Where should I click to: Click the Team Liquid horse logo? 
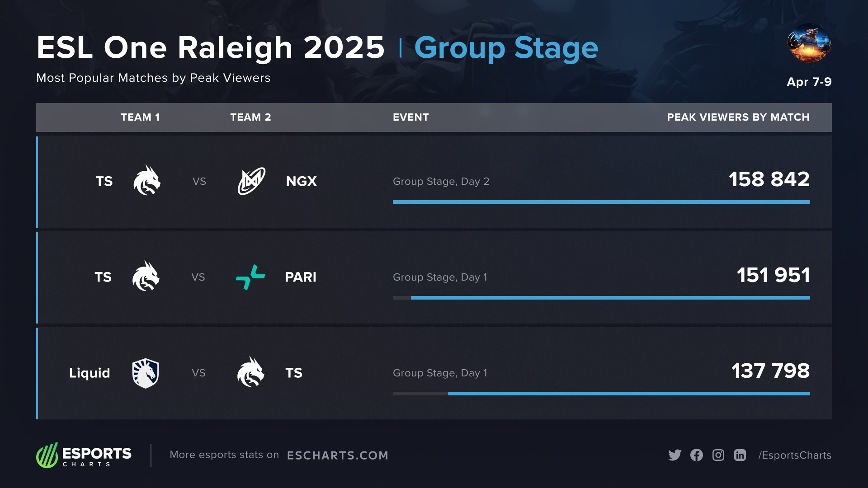(145, 373)
